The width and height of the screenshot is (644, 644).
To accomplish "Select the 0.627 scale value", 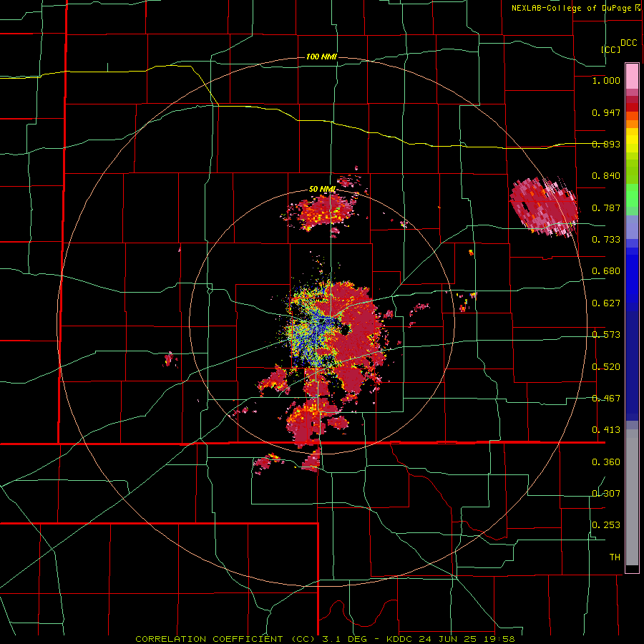I will pos(606,303).
